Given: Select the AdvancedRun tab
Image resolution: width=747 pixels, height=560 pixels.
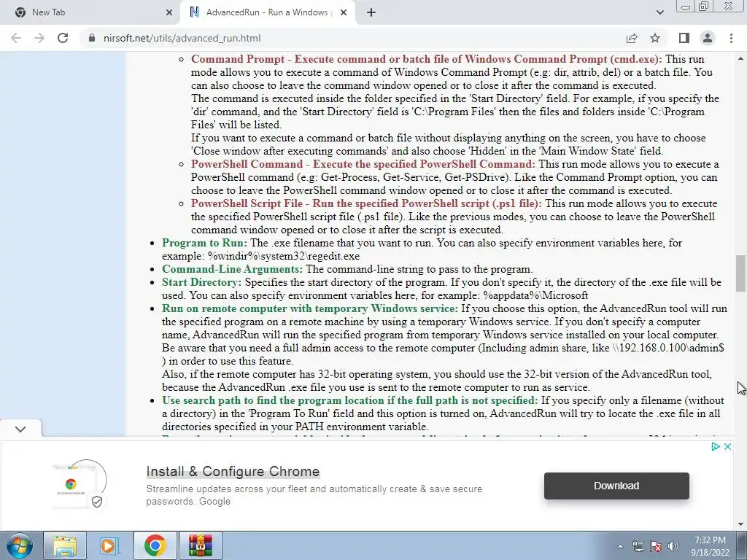Looking at the screenshot, I should point(266,12).
